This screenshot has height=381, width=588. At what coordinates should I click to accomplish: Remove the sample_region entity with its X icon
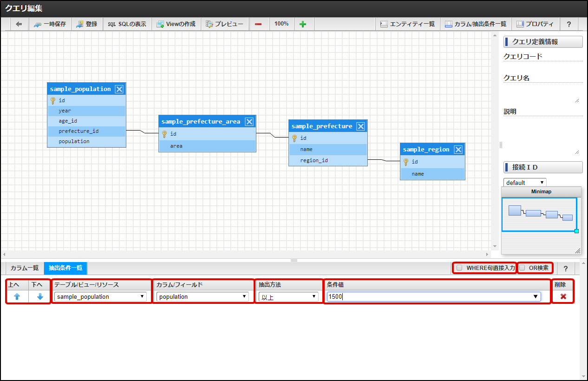coord(458,150)
